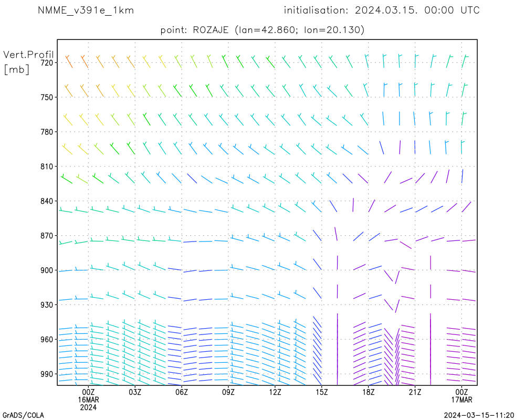Image resolution: width=525 pixels, height=420 pixels.
Task: Click the 900 pressure level label
Action: [47, 270]
